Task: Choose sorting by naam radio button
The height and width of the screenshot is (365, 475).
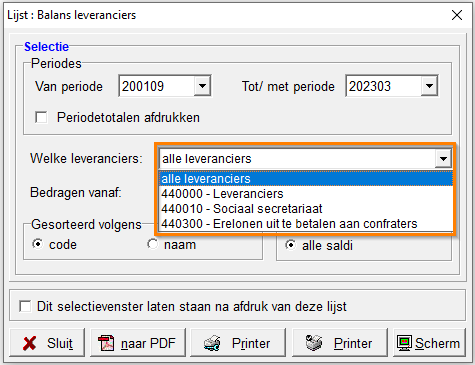Action: [x=153, y=244]
